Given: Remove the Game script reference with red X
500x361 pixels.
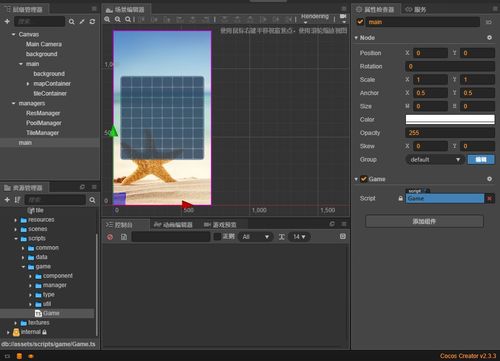Looking at the screenshot, I should [489, 199].
